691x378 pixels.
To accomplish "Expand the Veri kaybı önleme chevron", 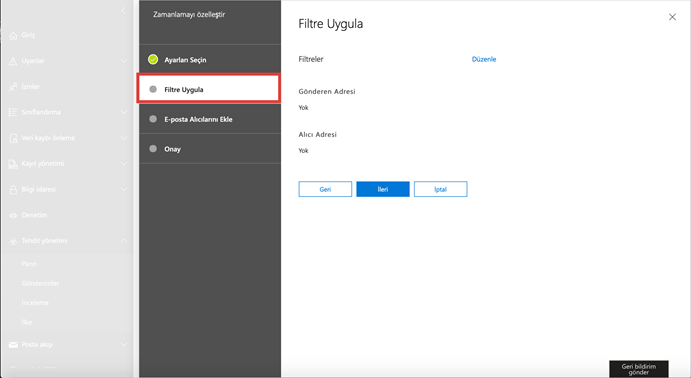I will 124,138.
